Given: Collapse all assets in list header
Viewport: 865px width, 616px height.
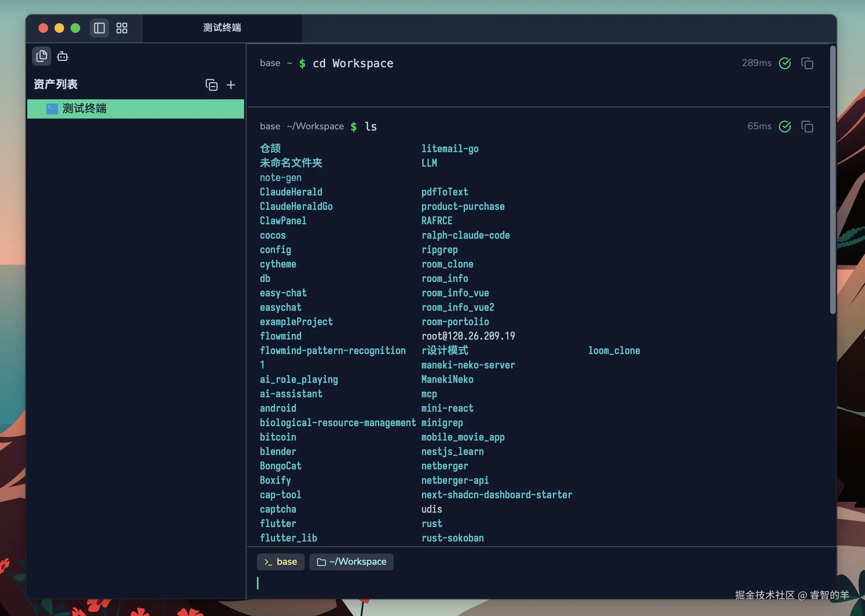Looking at the screenshot, I should [211, 85].
